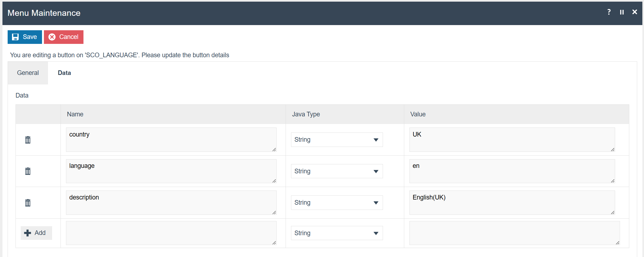Open the help question mark icon

coord(609,12)
